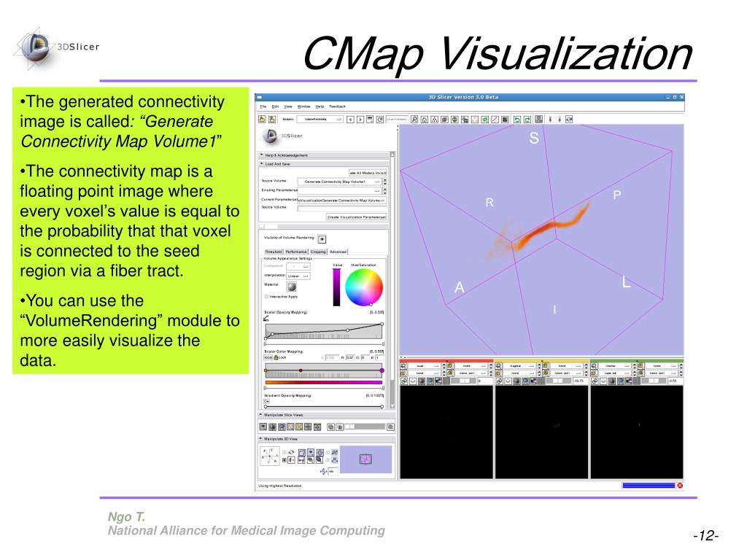Image resolution: width=747 pixels, height=560 pixels.
Task: Enable the Interactive Apply checkbox
Action: point(266,297)
